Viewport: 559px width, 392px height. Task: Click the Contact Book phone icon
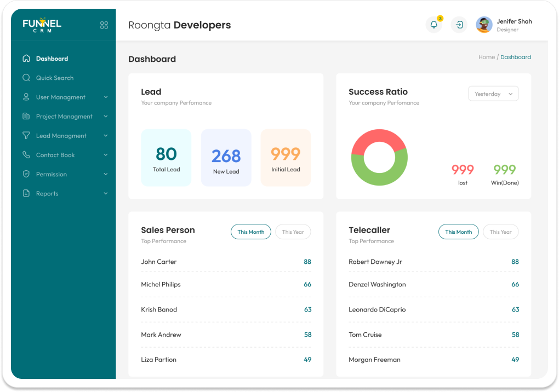pyautogui.click(x=26, y=155)
